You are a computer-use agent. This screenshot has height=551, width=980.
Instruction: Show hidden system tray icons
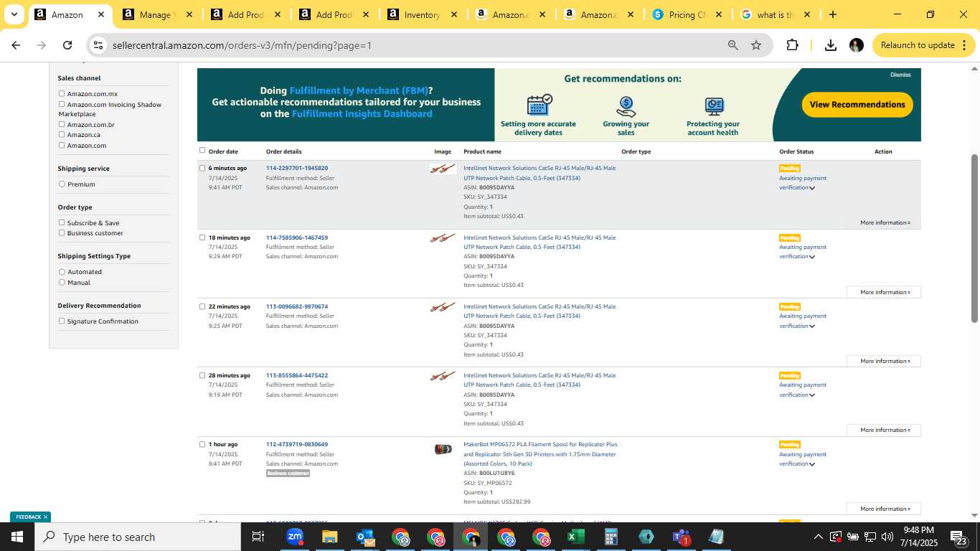(x=818, y=537)
